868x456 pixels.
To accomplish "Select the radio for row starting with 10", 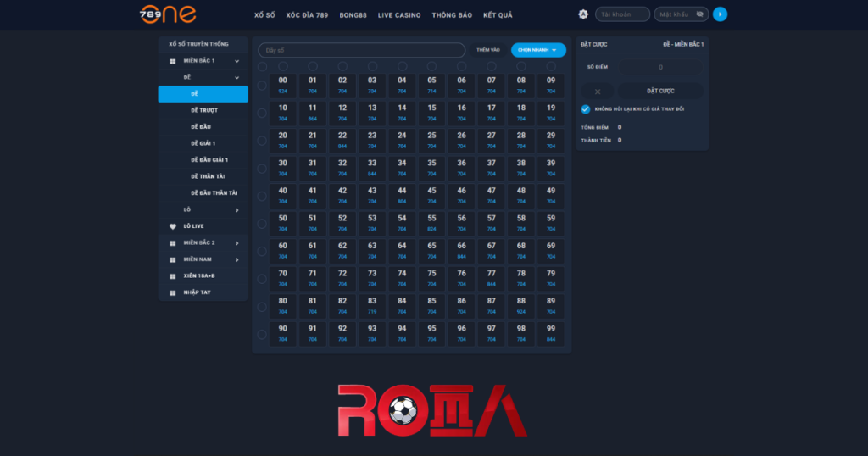I will pyautogui.click(x=262, y=114).
